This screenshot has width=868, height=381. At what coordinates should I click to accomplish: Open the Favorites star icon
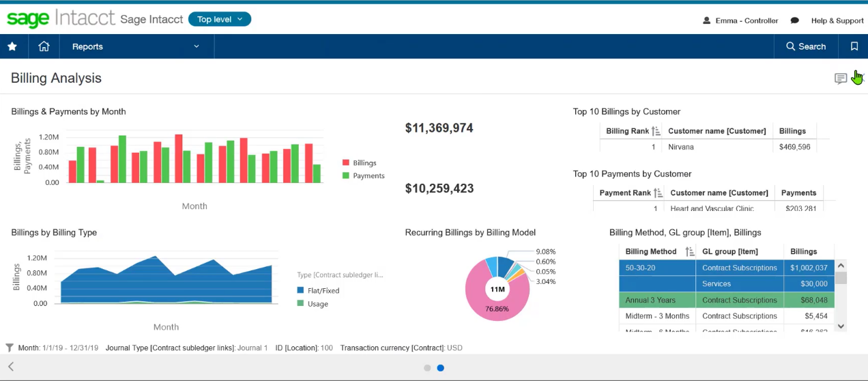click(x=12, y=46)
